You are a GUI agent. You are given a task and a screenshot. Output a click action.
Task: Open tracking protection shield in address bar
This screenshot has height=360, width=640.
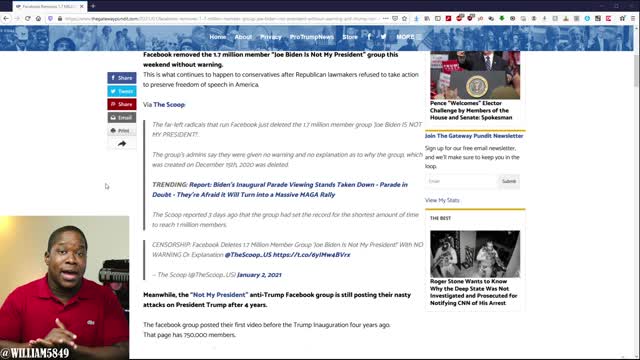[x=51, y=18]
